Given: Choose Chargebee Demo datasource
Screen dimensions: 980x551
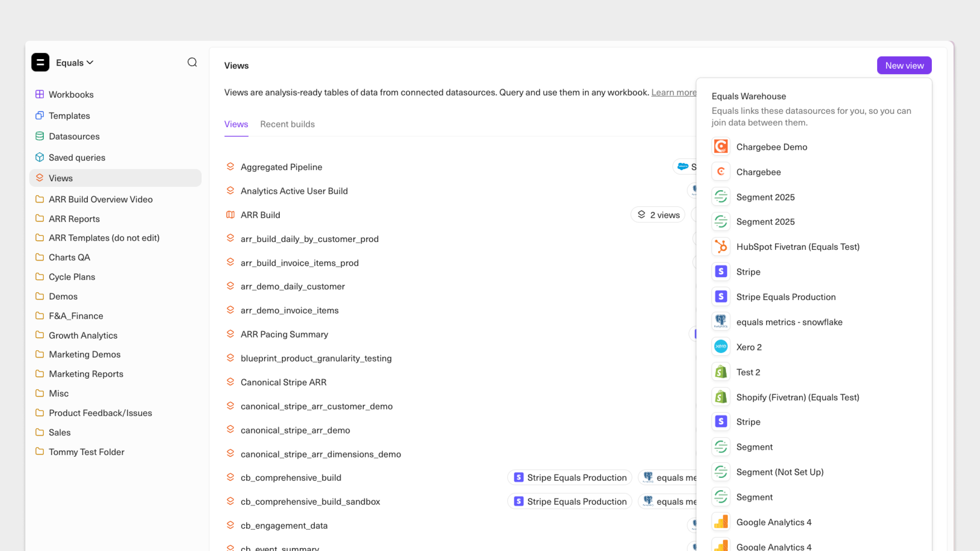Looking at the screenshot, I should point(771,147).
